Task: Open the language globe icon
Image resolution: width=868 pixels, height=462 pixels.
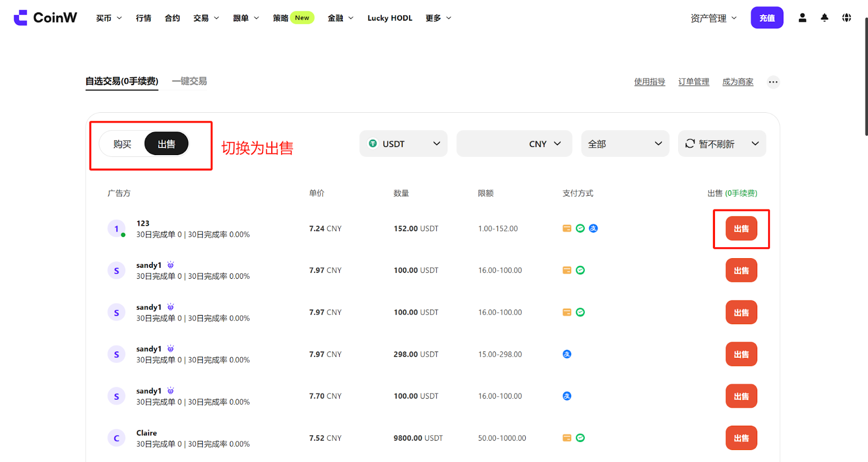Action: pos(846,18)
